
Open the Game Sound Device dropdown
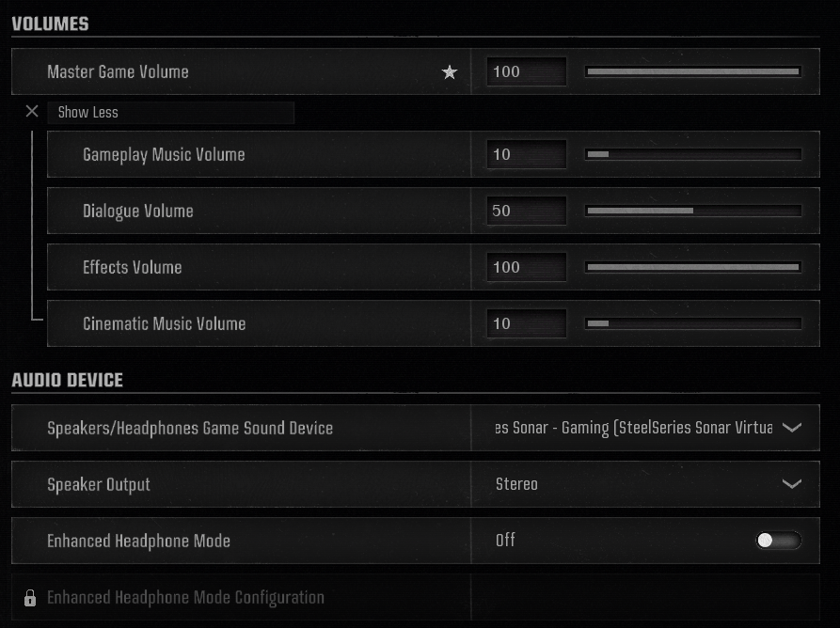click(x=791, y=428)
